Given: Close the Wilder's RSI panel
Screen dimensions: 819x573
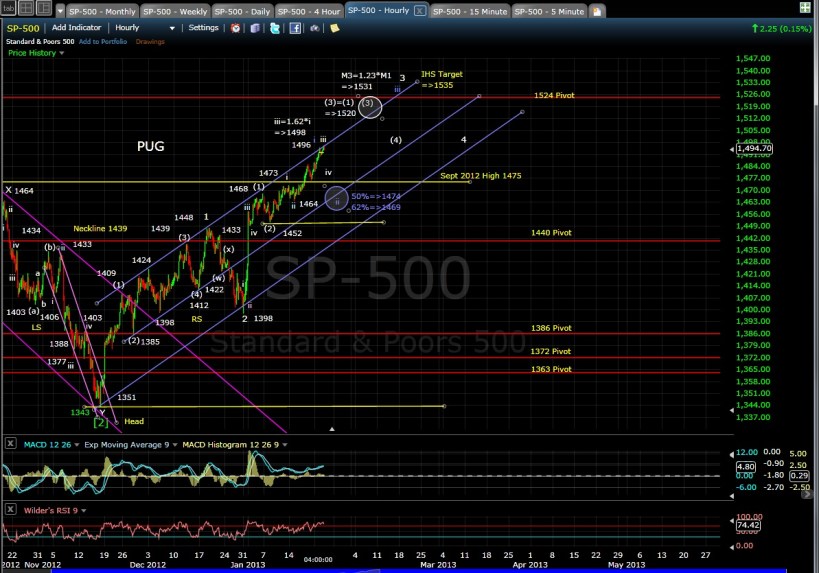Looking at the screenshot, I should pos(10,509).
